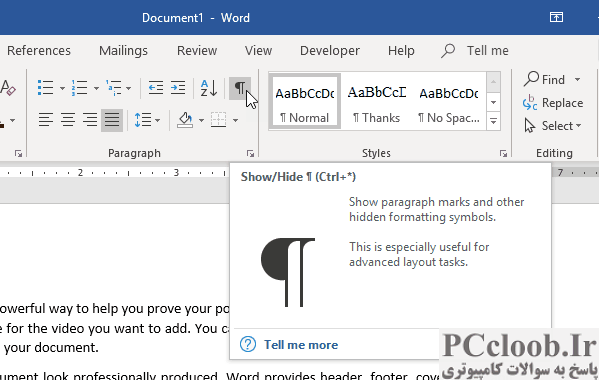The width and height of the screenshot is (599, 380).
Task: Open the Paragraph Settings dialog launcher
Action: click(x=250, y=154)
